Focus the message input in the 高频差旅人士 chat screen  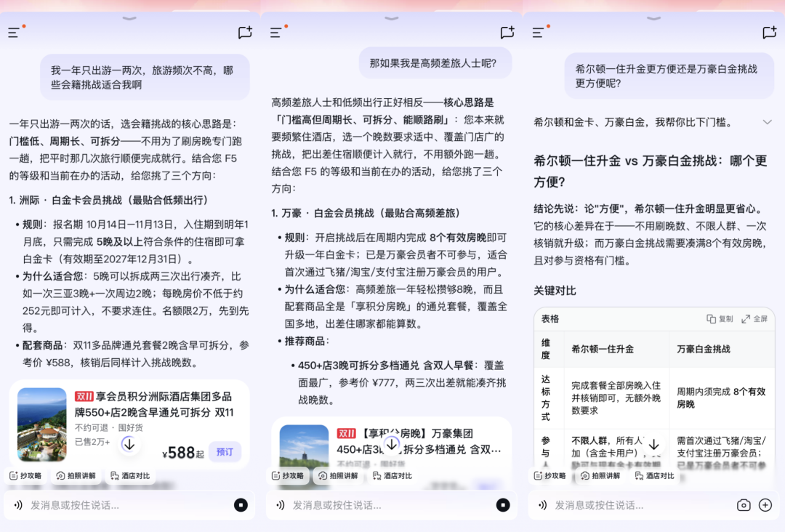[x=390, y=505]
